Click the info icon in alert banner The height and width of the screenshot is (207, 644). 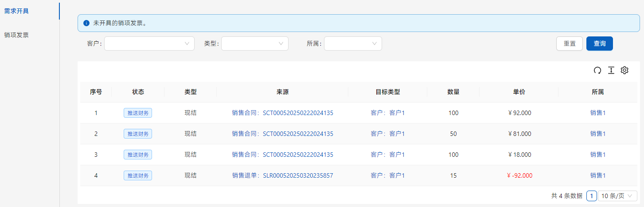pos(86,23)
